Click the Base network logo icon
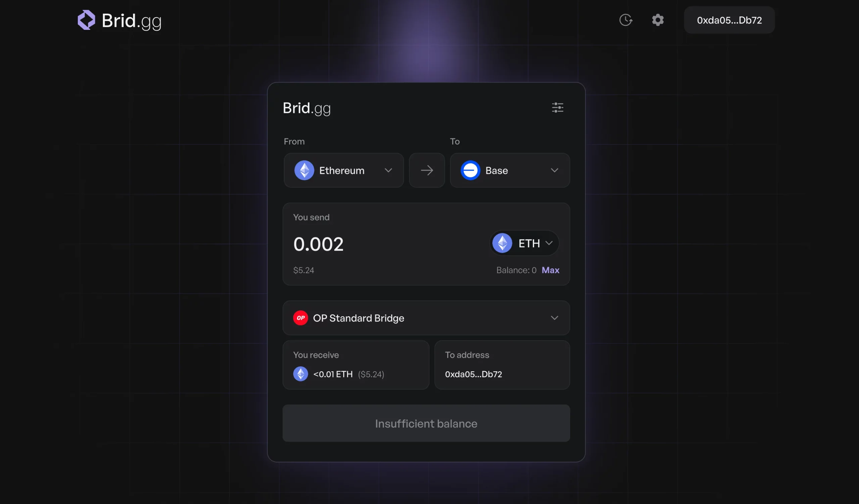 (470, 170)
